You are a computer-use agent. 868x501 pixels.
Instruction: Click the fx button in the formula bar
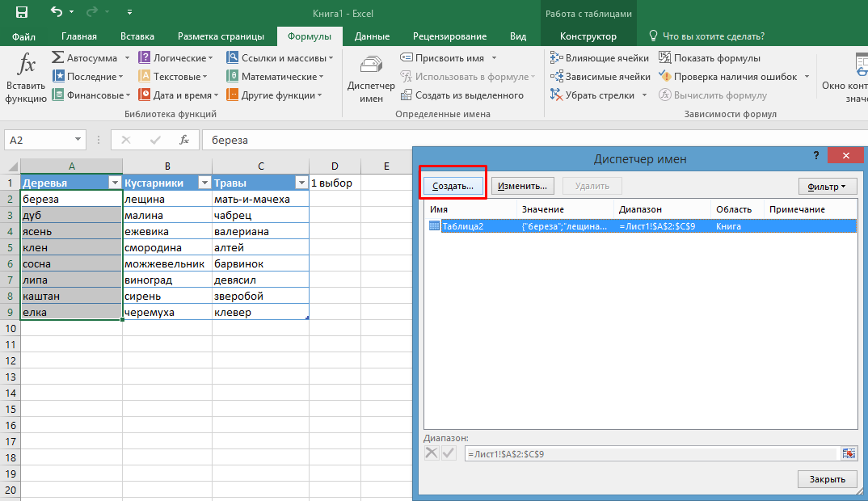[184, 140]
